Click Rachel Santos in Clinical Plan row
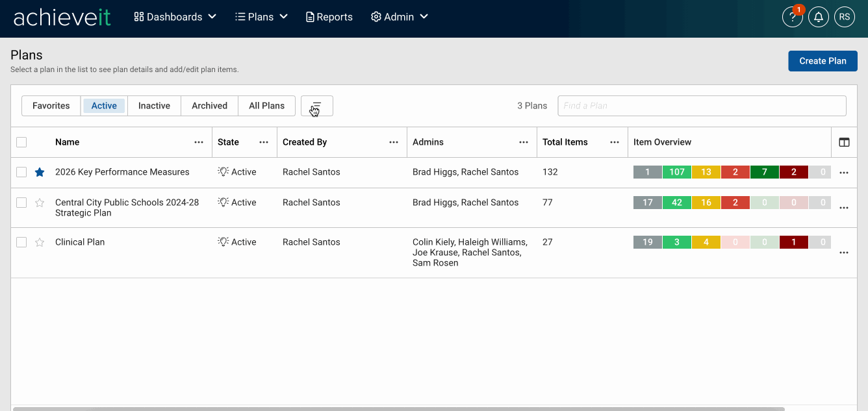This screenshot has width=868, height=411. 311,242
